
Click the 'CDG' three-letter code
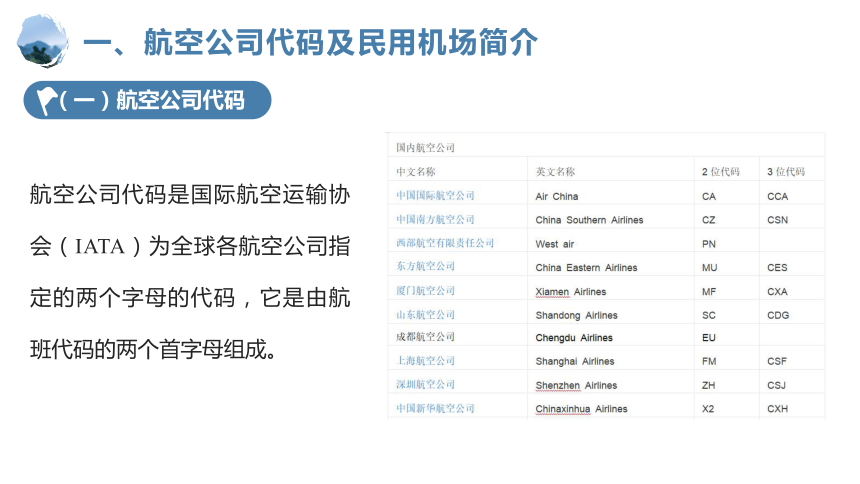coord(778,316)
